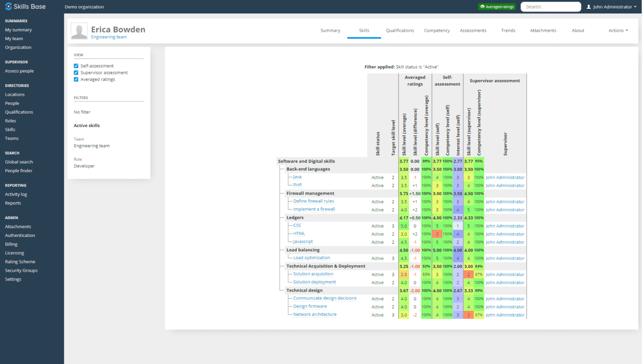Open the Actions dropdown menu
This screenshot has height=364, width=642.
click(618, 31)
